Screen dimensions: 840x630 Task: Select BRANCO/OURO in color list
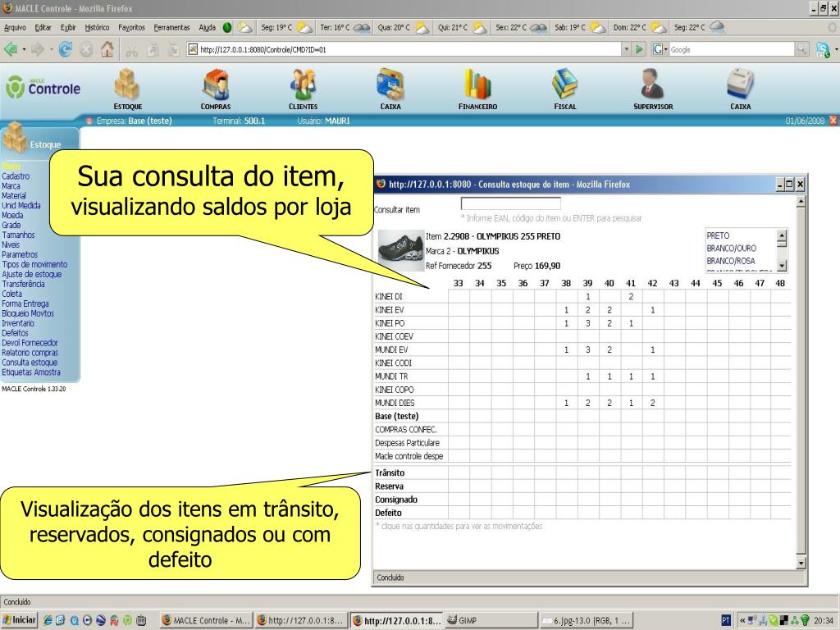click(x=731, y=248)
